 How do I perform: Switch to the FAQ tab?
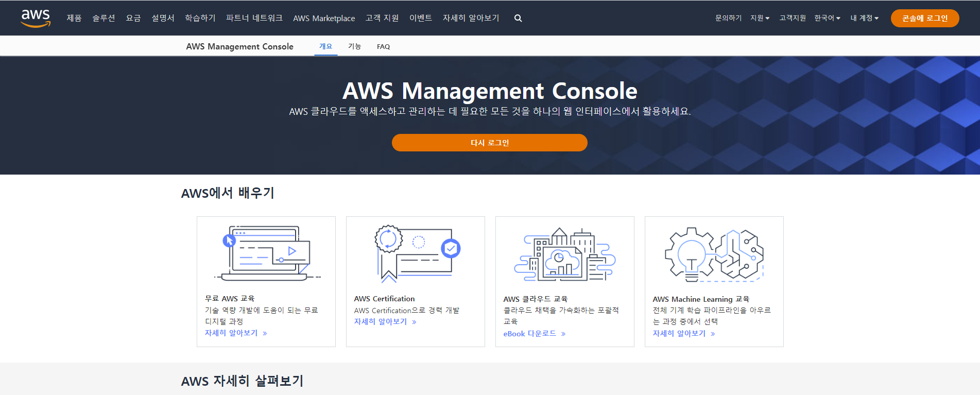[383, 46]
